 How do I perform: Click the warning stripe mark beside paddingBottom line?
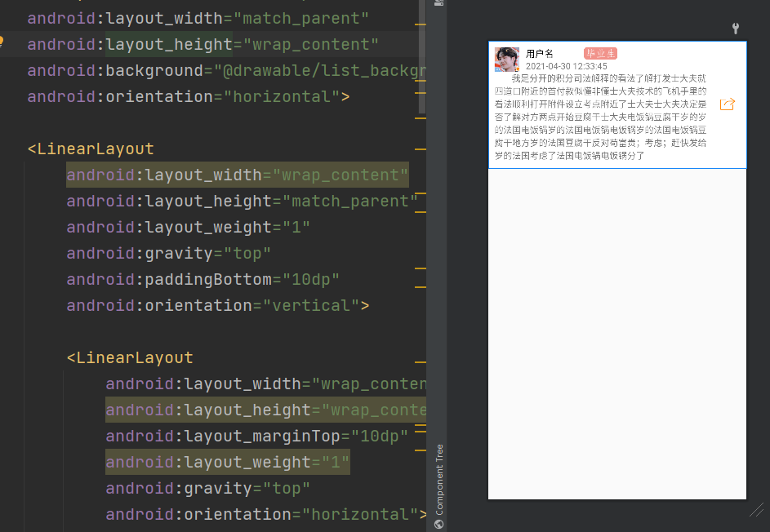coord(421,286)
